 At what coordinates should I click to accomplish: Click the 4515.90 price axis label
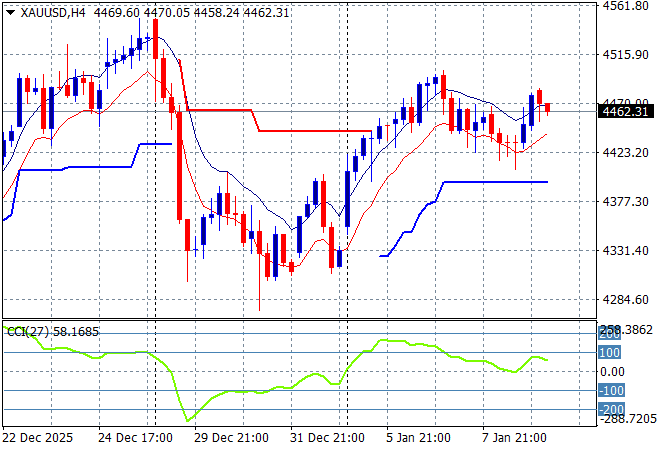tap(626, 55)
